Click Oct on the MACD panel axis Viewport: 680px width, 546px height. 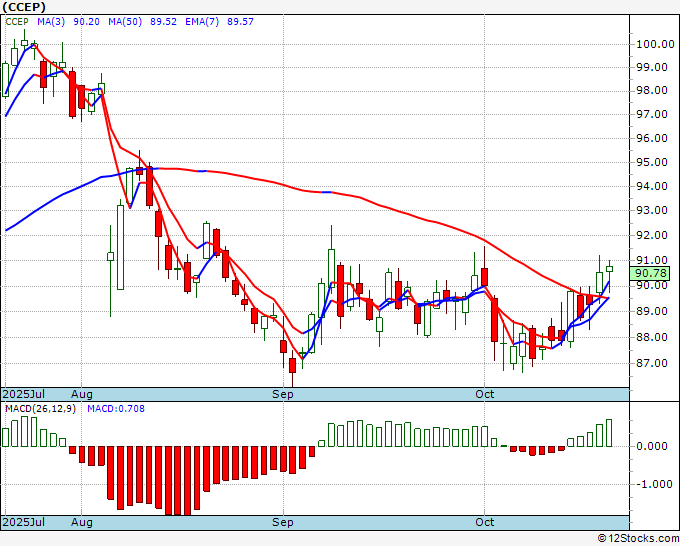pos(484,522)
